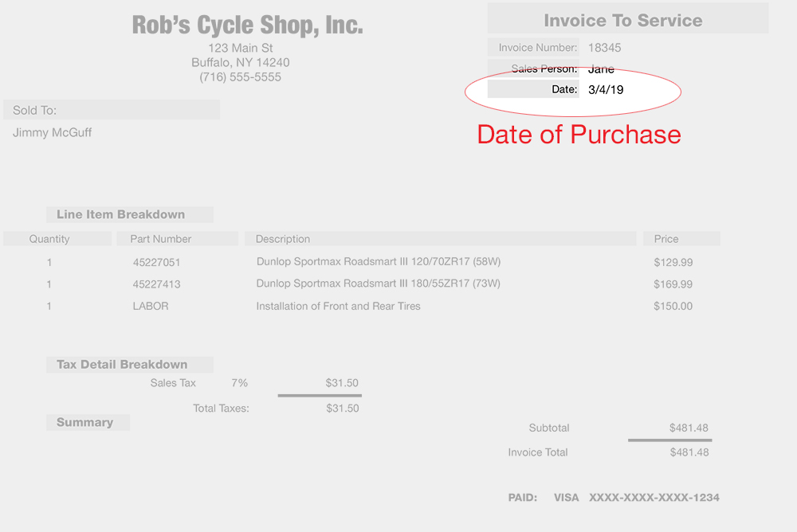Click the Invoice To Service header

click(623, 21)
